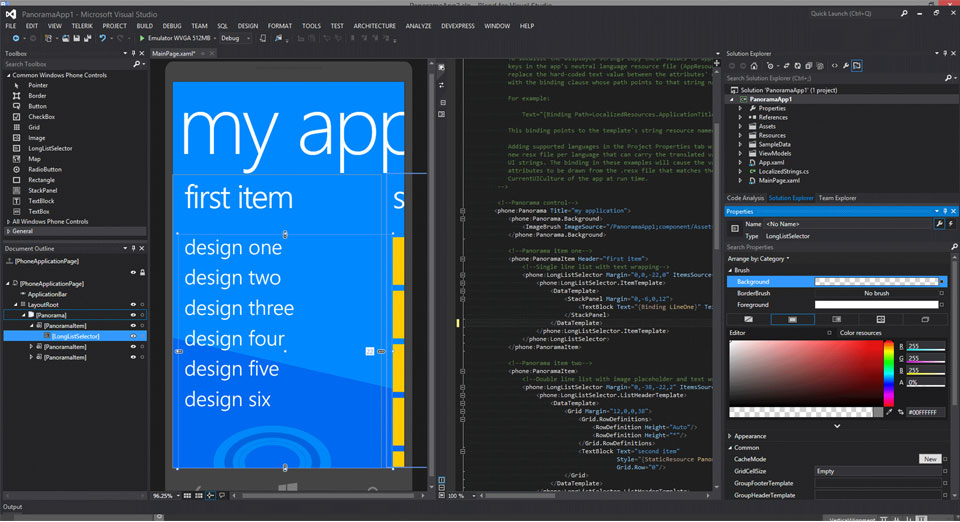Lock the LayoutRoot element in outline
This screenshot has height=522, width=960.
[142, 304]
